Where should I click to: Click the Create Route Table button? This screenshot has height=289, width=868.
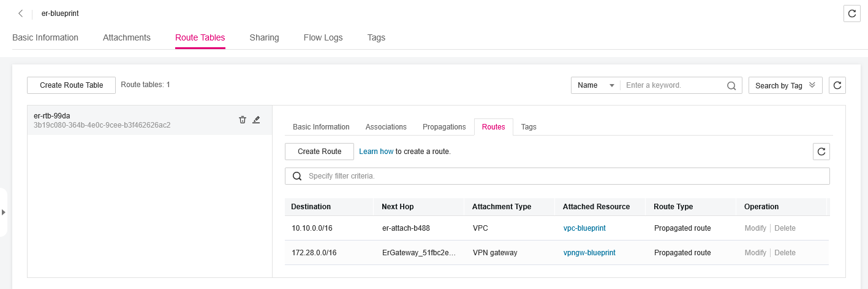point(71,85)
